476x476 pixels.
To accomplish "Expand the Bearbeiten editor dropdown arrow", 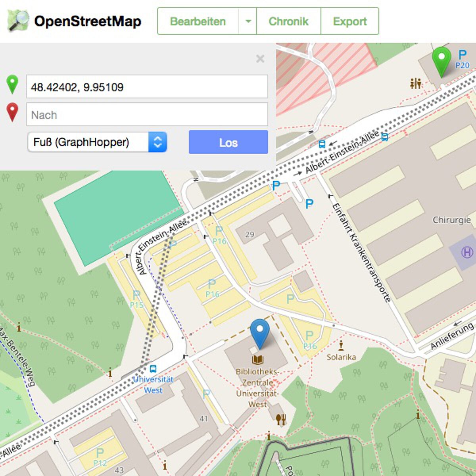I will 248,21.
